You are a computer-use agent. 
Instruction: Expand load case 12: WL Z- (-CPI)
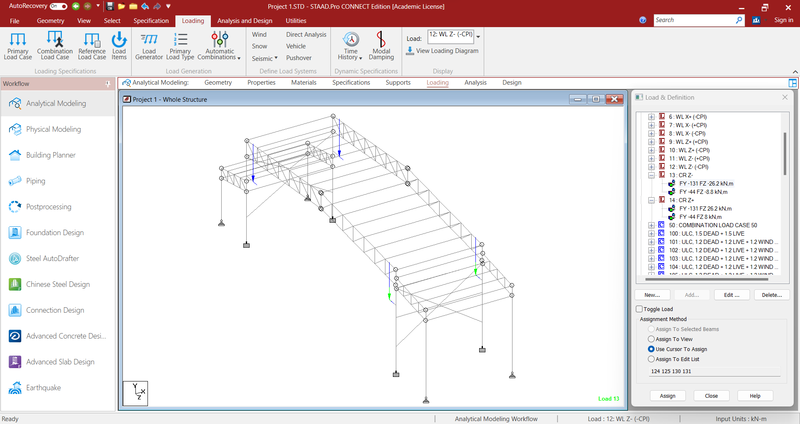[x=652, y=167]
